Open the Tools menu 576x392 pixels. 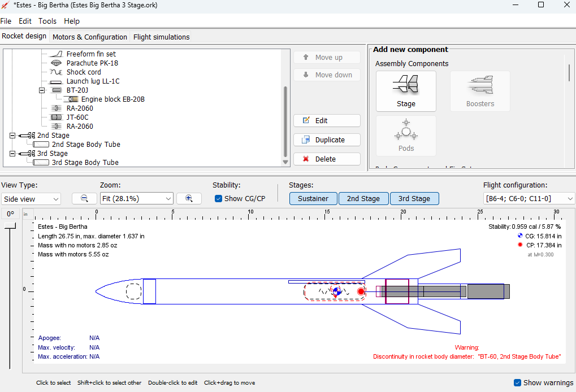click(x=47, y=21)
